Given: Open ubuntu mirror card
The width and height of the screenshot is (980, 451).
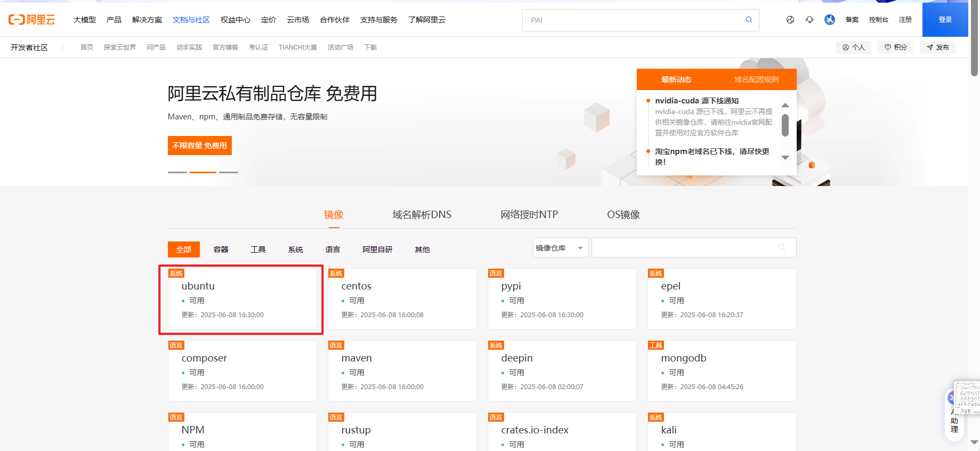Looking at the screenshot, I should [x=242, y=299].
